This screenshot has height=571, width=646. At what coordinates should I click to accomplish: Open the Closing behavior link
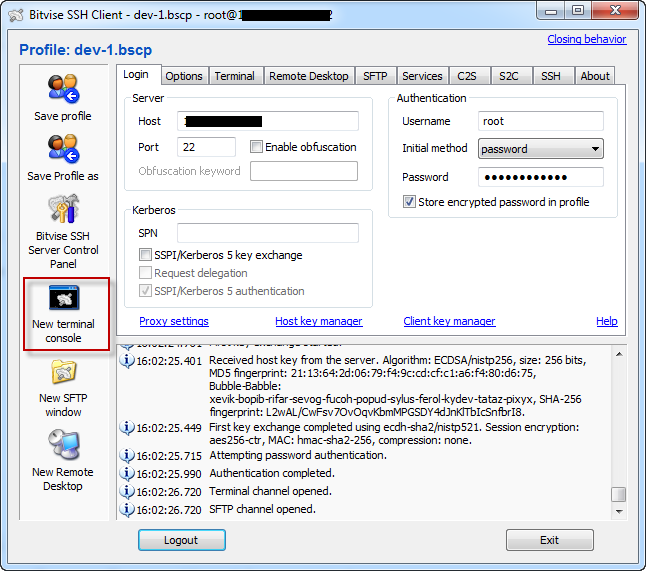(x=587, y=39)
